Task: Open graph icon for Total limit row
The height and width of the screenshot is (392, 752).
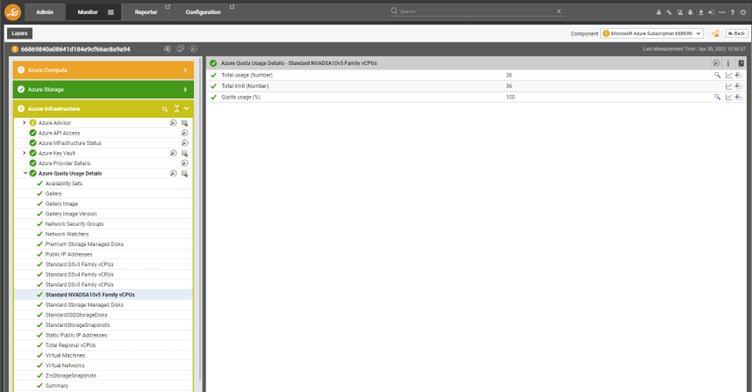Action: point(728,86)
